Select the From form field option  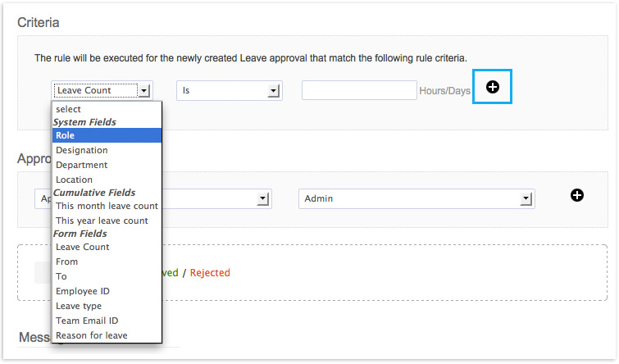(107, 262)
